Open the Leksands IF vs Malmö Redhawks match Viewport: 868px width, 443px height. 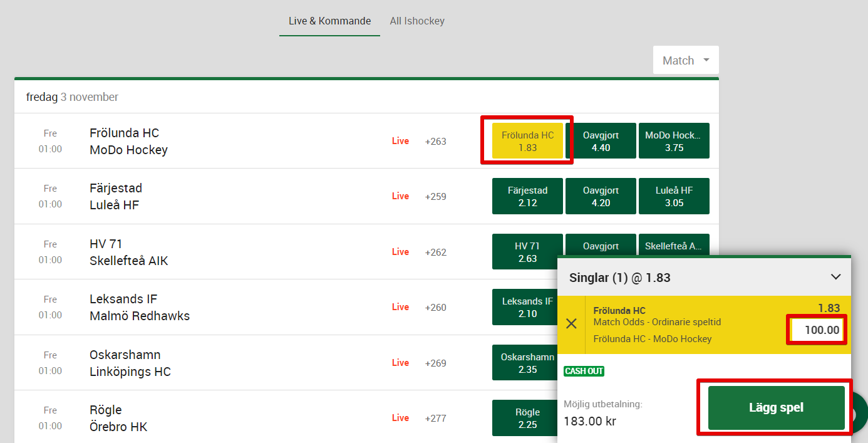pyautogui.click(x=140, y=307)
